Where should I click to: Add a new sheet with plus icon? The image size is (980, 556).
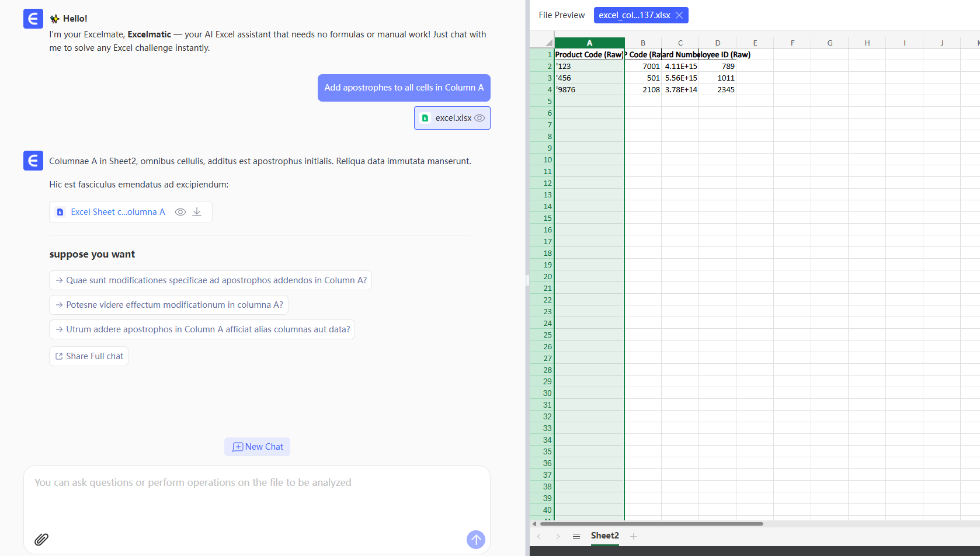(x=634, y=536)
